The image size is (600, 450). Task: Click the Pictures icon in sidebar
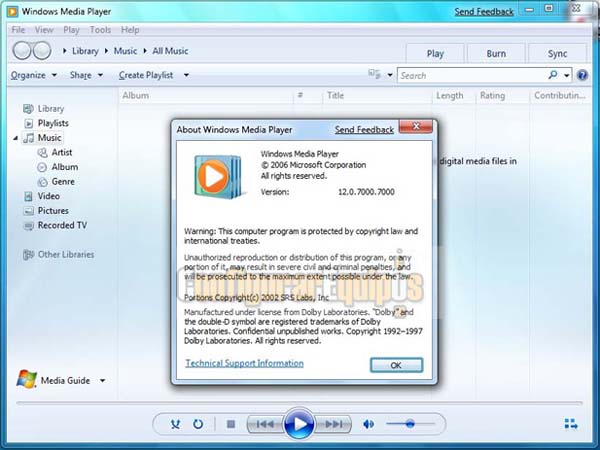[28, 211]
